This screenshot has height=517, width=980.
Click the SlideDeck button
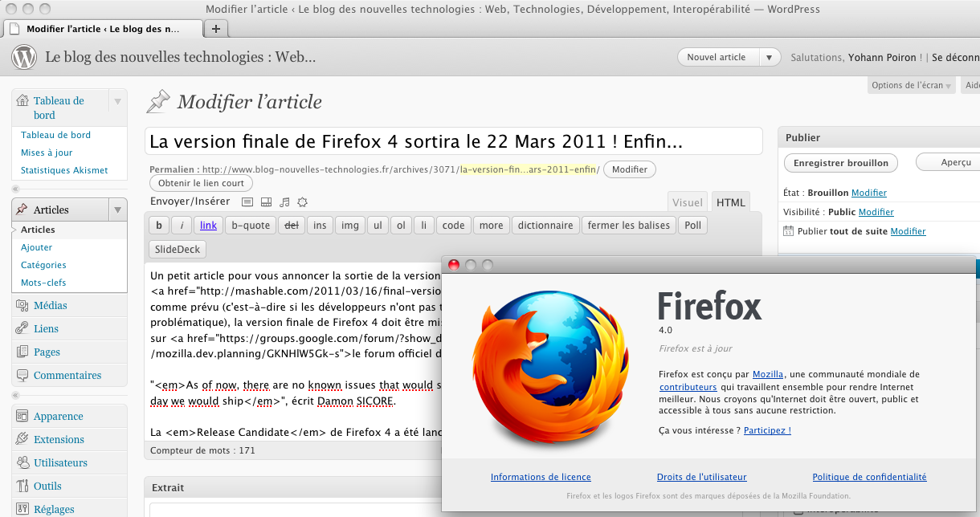[x=178, y=250]
